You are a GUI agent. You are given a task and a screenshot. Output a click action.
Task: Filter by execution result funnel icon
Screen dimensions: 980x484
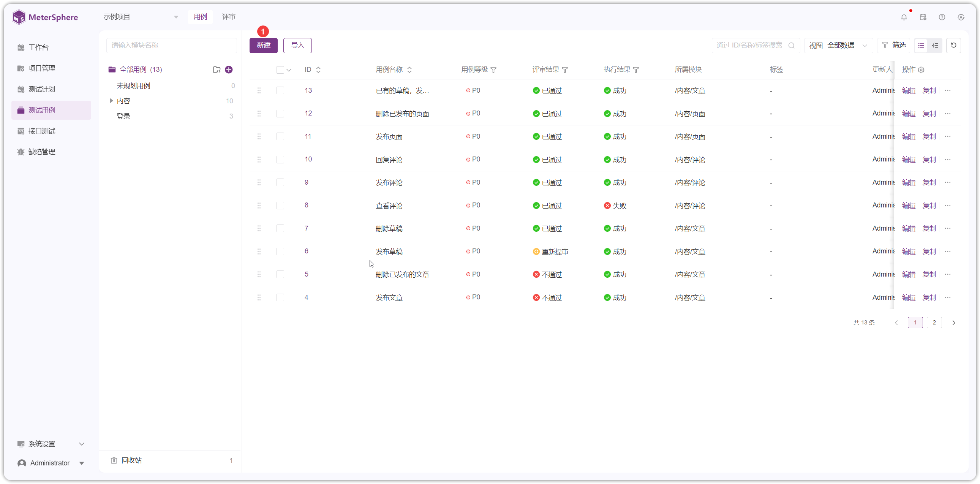pyautogui.click(x=636, y=70)
